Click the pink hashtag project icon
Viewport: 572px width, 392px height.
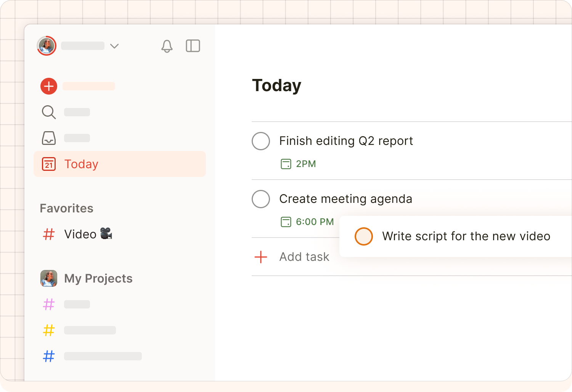49,304
